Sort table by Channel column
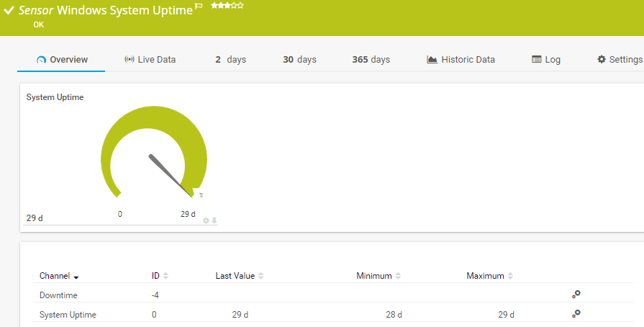Viewport: 644px width, 327px height. point(59,276)
